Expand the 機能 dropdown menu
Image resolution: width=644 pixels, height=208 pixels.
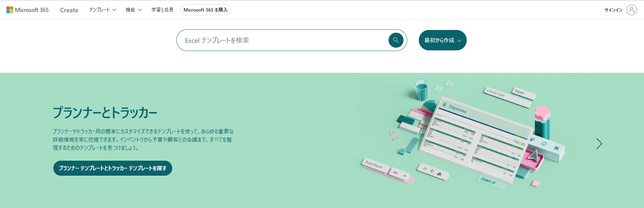133,10
